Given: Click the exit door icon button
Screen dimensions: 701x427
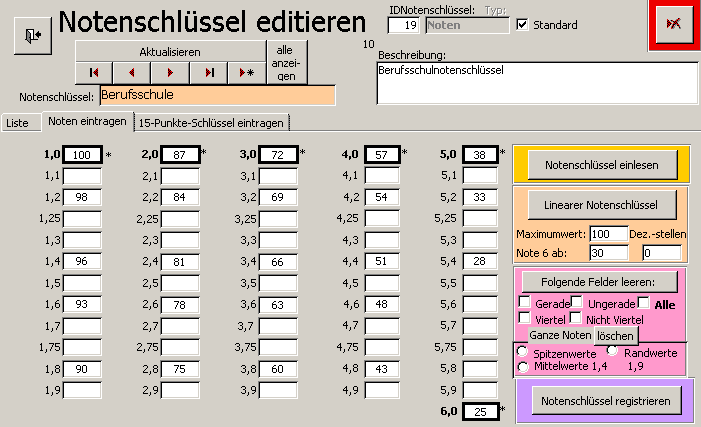Looking at the screenshot, I should click(x=32, y=35).
